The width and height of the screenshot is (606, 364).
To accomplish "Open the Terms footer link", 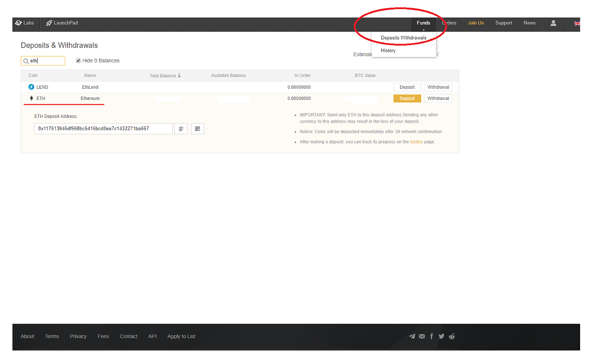I will coord(52,336).
